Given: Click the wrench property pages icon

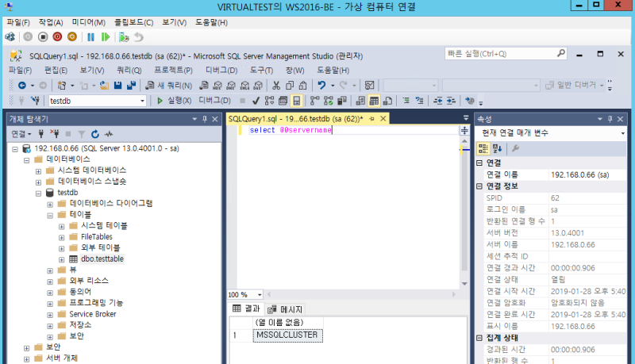Looking at the screenshot, I should click(x=515, y=149).
